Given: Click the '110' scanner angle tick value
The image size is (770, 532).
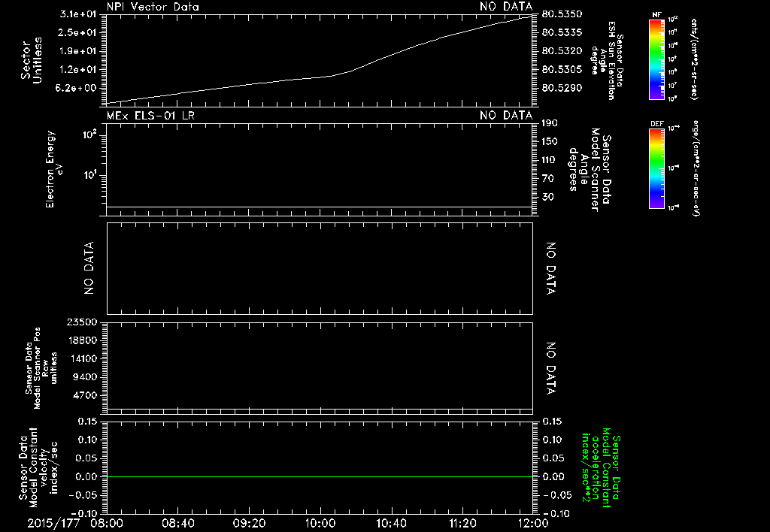Looking at the screenshot, I should point(550,160).
